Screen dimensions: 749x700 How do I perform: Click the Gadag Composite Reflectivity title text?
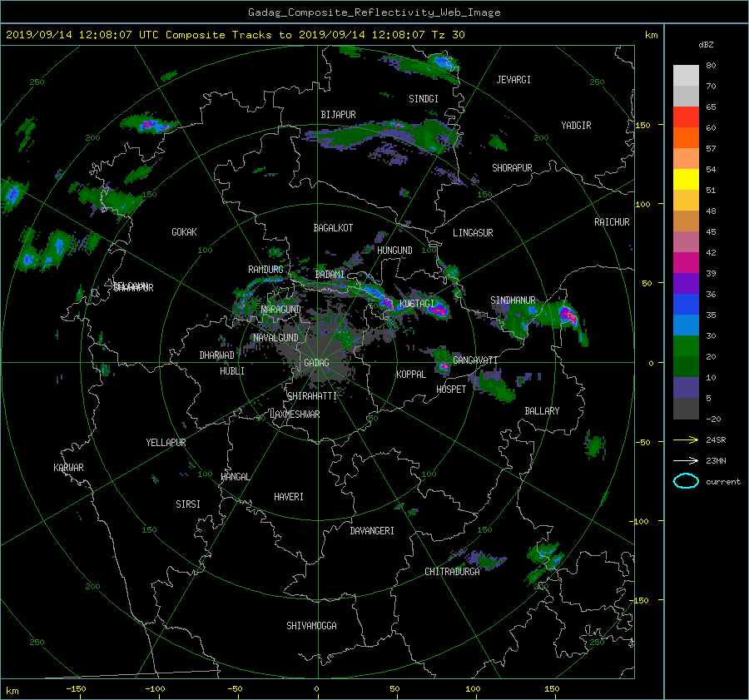[374, 12]
